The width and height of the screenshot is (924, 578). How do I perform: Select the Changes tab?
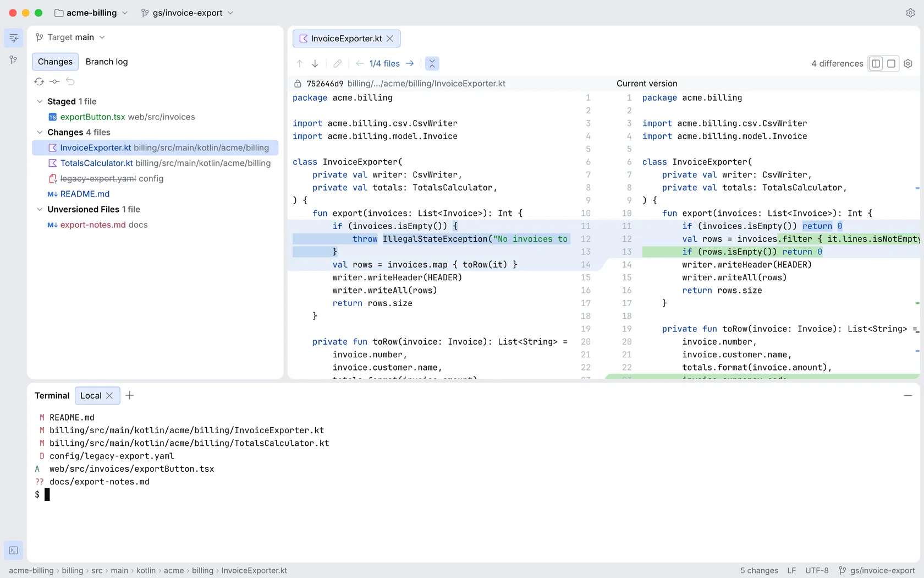coord(55,62)
